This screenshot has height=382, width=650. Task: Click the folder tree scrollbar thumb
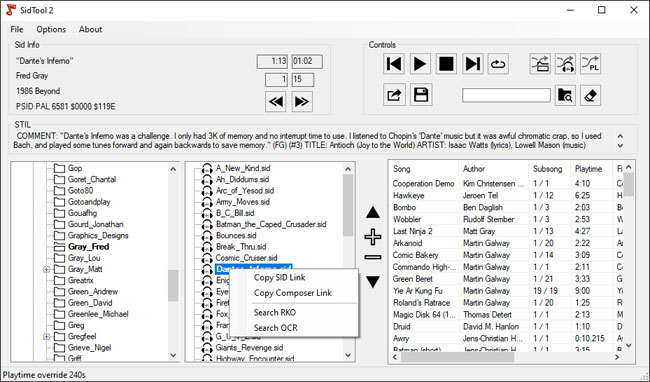coord(173,286)
